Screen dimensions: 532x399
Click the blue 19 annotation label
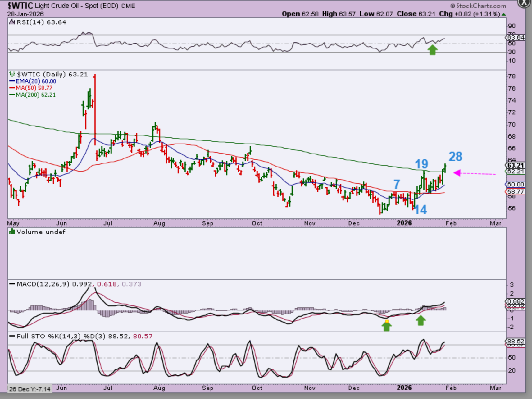click(421, 164)
